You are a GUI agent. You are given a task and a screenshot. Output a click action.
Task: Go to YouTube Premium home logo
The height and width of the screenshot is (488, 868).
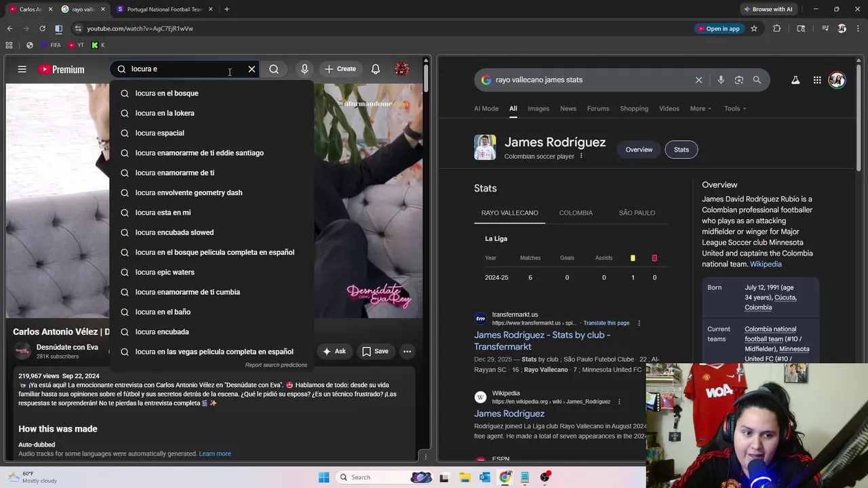click(x=61, y=69)
